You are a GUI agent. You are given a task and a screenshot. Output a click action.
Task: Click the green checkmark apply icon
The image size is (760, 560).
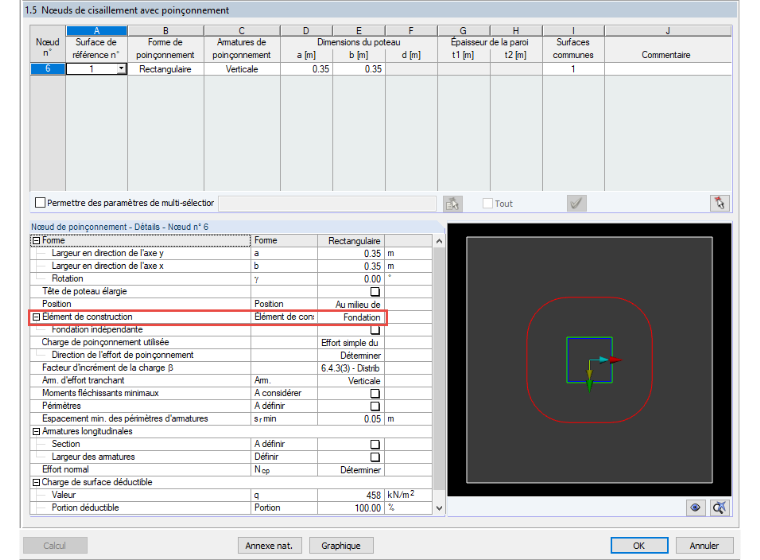coord(576,203)
